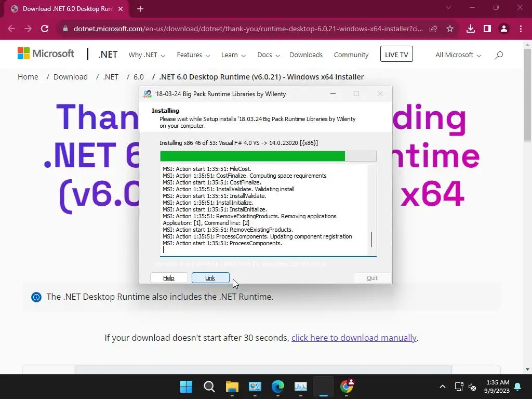Click the browser page vertical scrollbar
532x399 pixels.
527,95
